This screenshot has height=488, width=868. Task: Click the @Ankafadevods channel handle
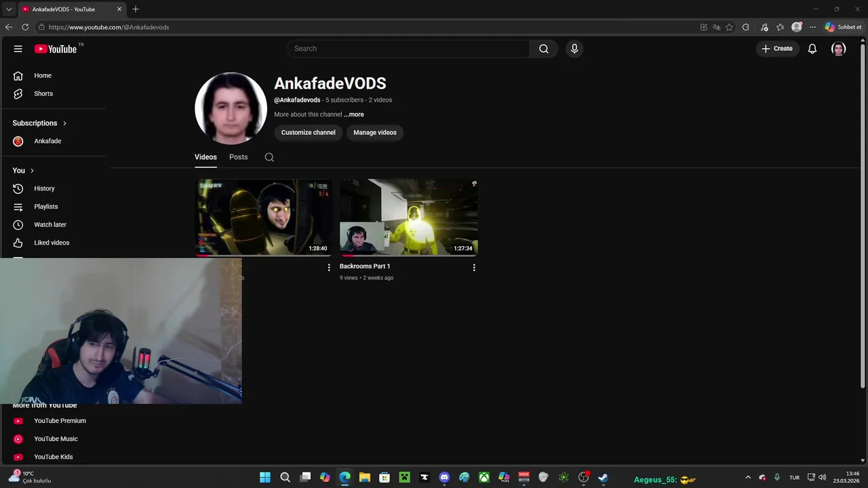297,100
